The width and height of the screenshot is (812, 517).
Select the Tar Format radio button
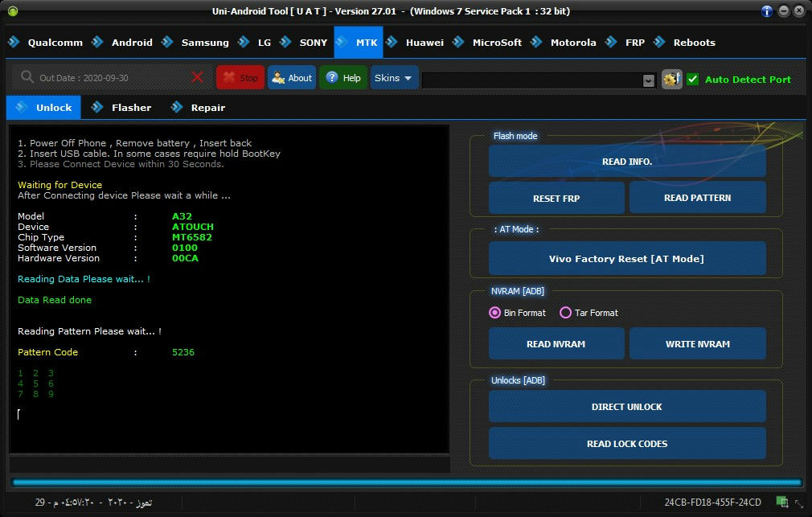point(565,313)
